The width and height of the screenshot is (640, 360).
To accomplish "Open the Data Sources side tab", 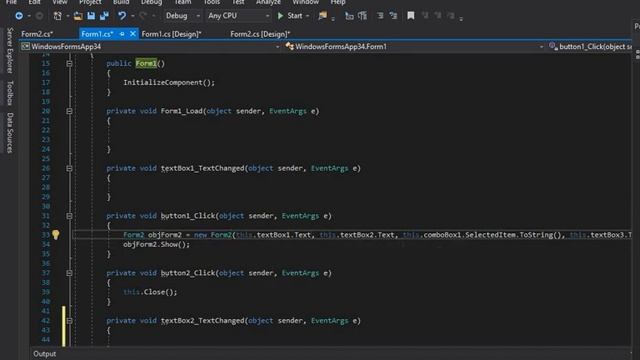I will [x=10, y=133].
